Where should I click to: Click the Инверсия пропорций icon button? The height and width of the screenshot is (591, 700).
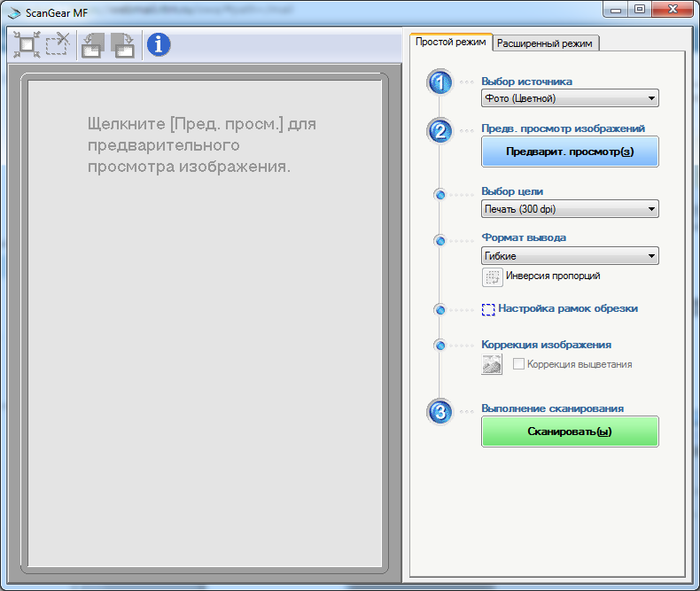tap(492, 276)
